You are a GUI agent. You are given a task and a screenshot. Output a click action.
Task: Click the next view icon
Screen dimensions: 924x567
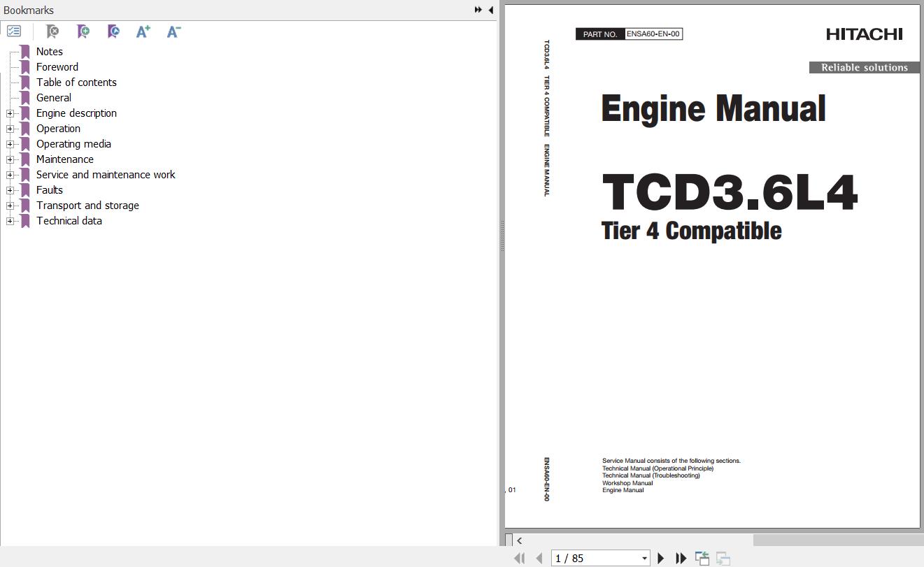tap(723, 558)
